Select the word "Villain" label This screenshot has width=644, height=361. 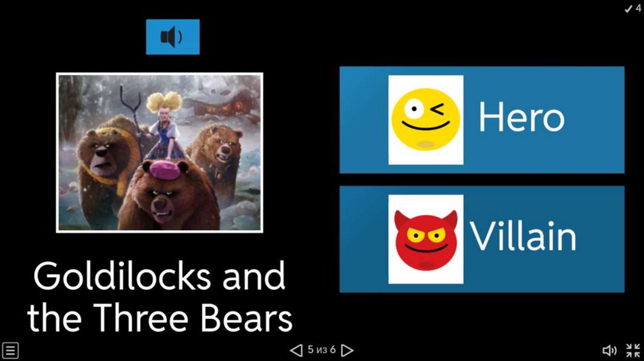coord(523,236)
